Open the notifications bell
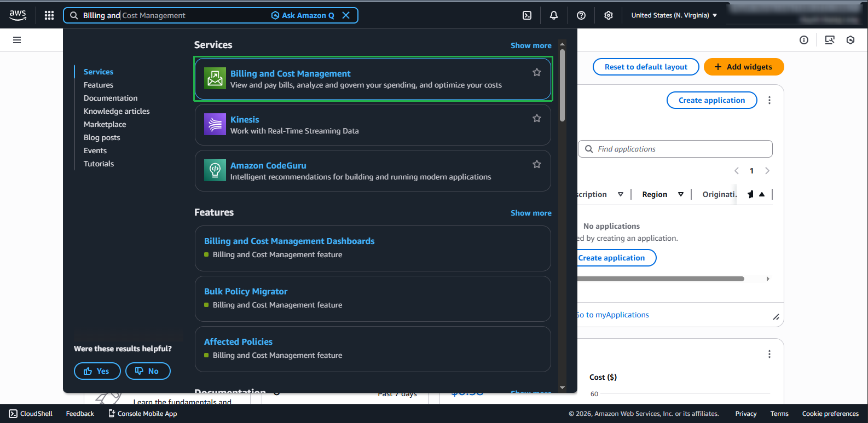Viewport: 868px width, 423px height. pos(554,15)
